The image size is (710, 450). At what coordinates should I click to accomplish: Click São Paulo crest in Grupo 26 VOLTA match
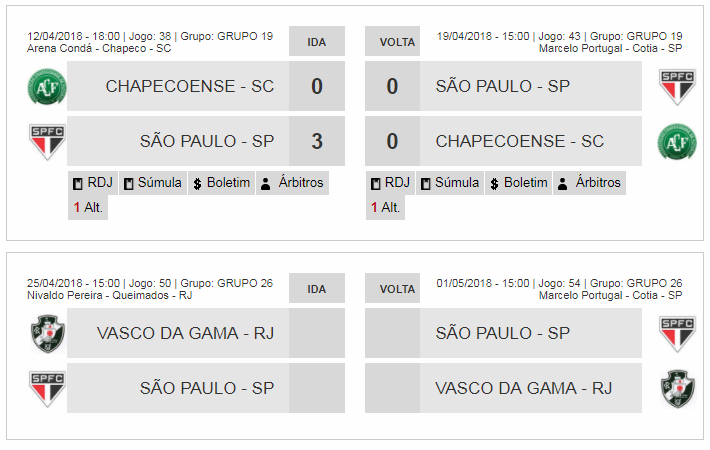tap(677, 334)
